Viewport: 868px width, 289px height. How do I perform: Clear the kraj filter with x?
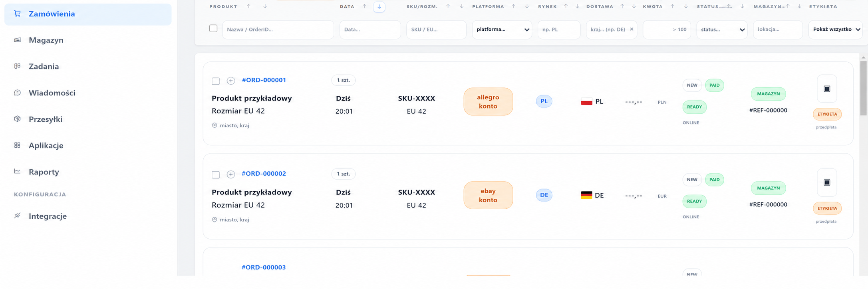(x=632, y=29)
